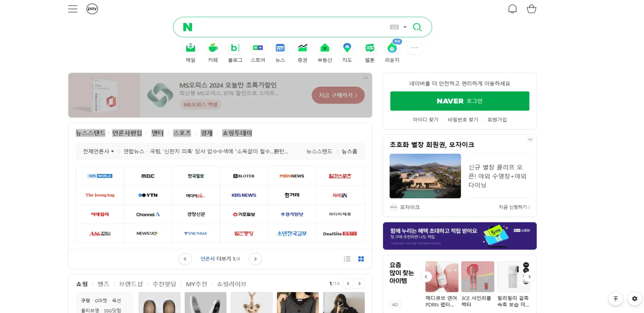
Task: Open the hamburger menu
Action: coord(73,9)
